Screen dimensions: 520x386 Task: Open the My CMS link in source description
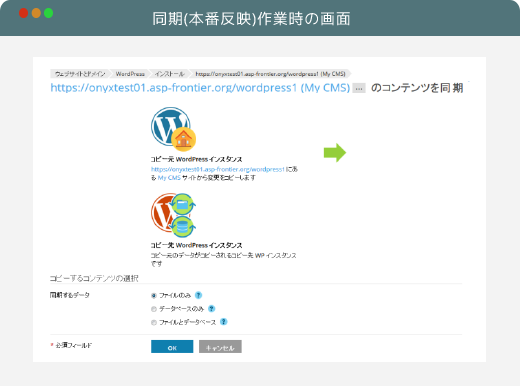click(x=169, y=178)
